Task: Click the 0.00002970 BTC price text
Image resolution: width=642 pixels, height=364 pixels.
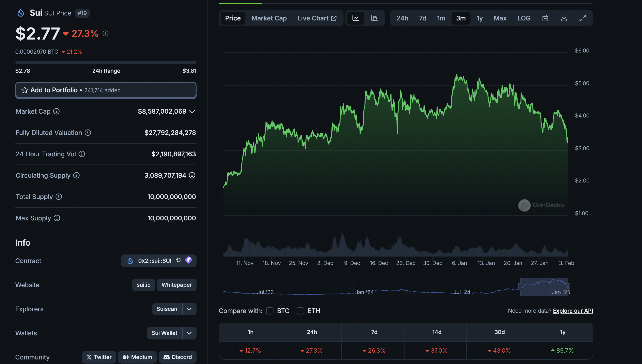Action: (x=37, y=52)
